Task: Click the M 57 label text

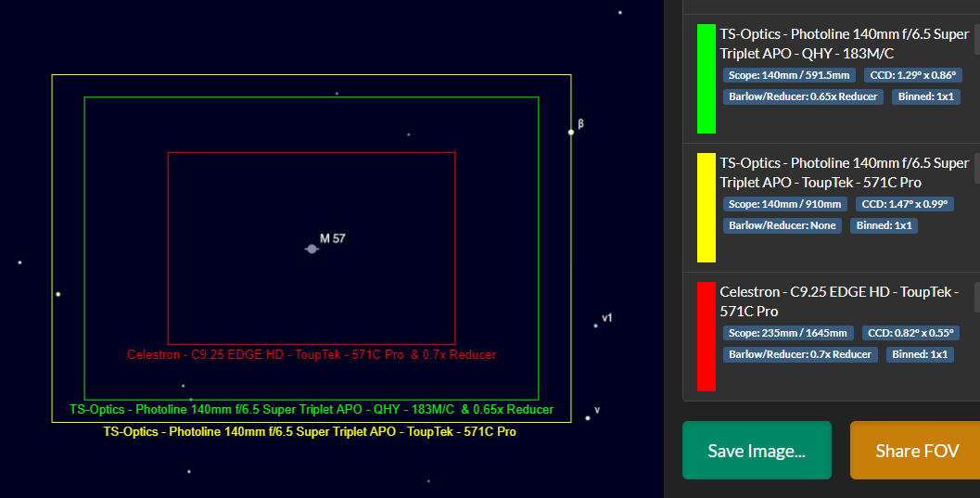Action: click(x=333, y=238)
